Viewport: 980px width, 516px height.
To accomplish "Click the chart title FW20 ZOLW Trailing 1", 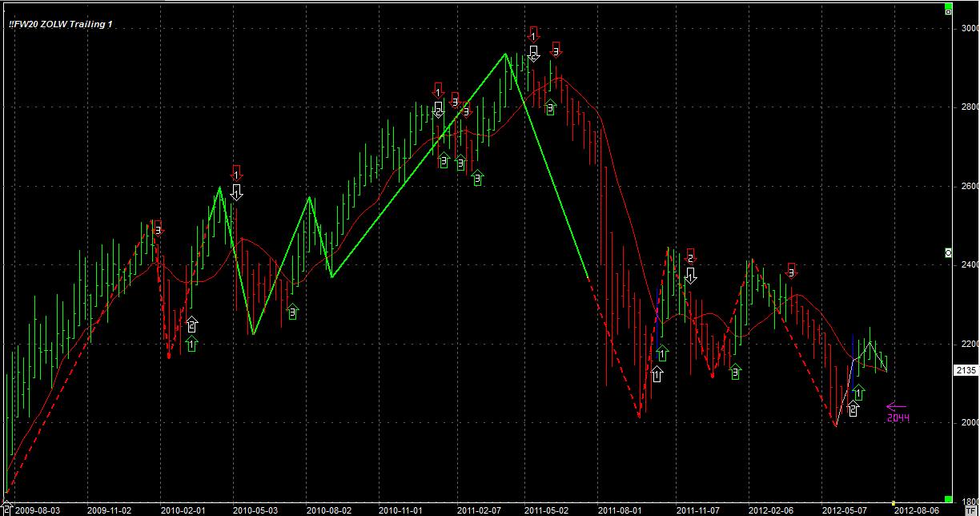I will pyautogui.click(x=61, y=25).
